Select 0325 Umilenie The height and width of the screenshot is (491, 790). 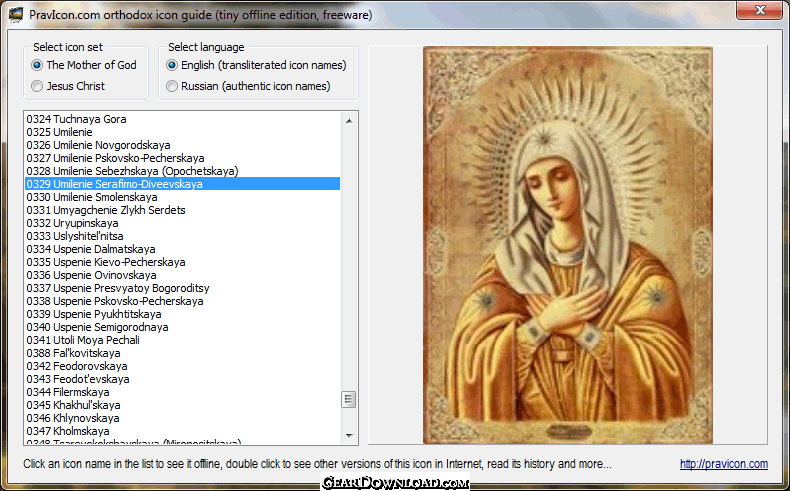pos(183,132)
